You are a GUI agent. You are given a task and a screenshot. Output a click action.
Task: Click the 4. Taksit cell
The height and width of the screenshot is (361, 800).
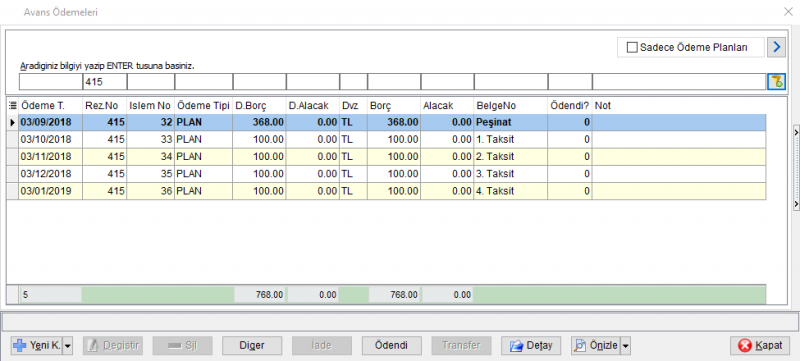511,191
